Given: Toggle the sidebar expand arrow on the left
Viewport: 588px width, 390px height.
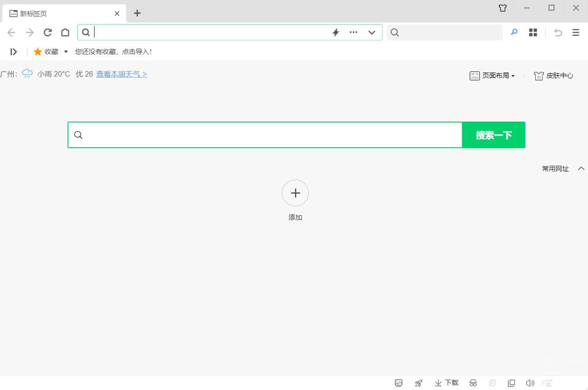Looking at the screenshot, I should [x=13, y=51].
